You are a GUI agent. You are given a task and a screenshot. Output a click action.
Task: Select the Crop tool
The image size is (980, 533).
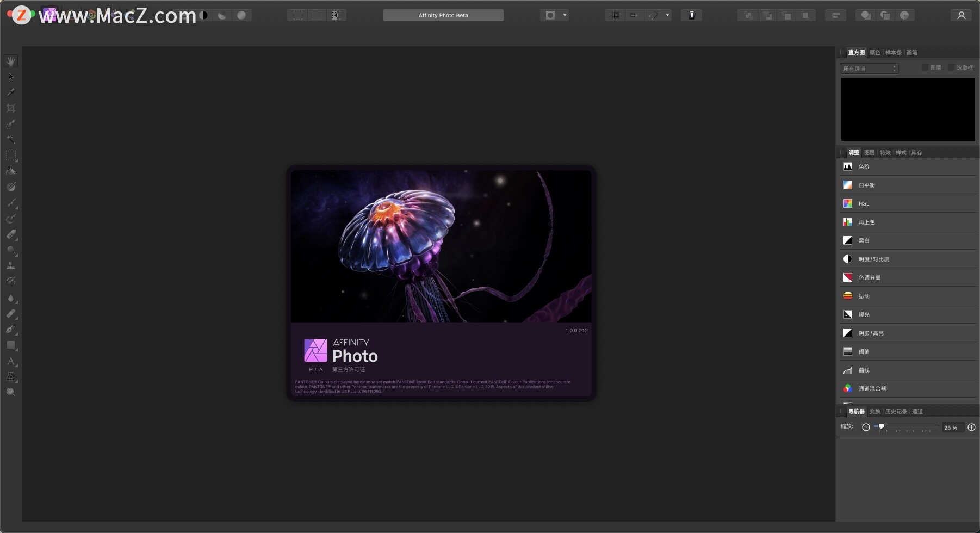(11, 108)
